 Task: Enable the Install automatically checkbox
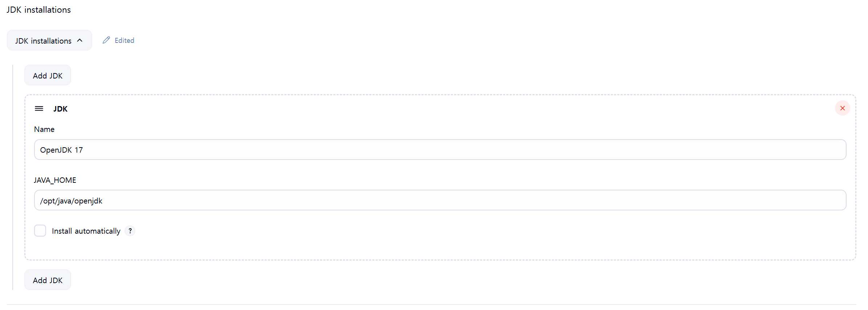pos(40,231)
